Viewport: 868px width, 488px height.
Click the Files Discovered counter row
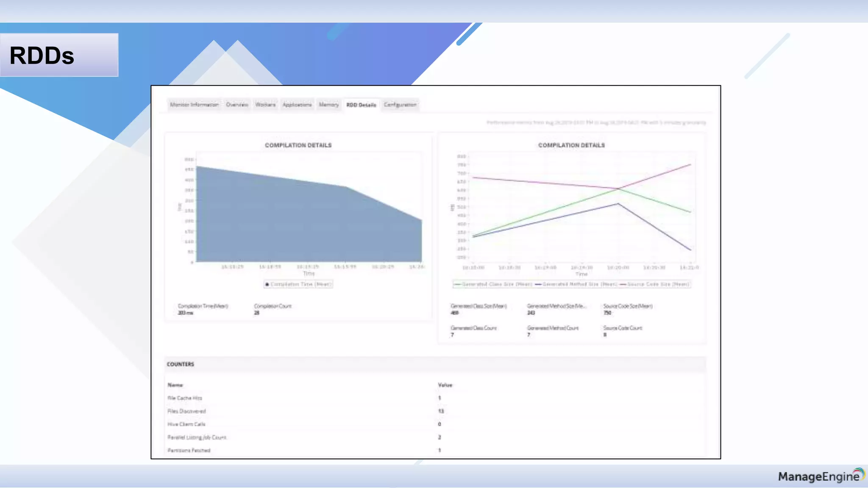186,411
